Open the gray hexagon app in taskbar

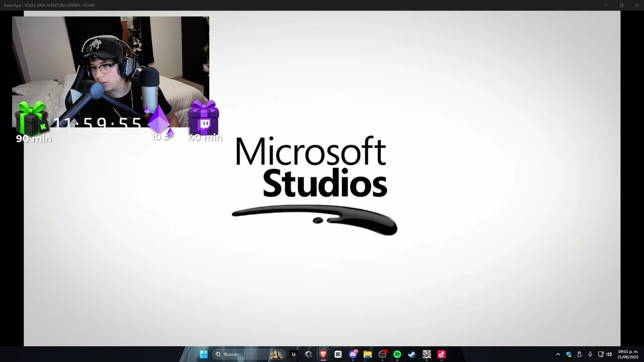coord(308,354)
